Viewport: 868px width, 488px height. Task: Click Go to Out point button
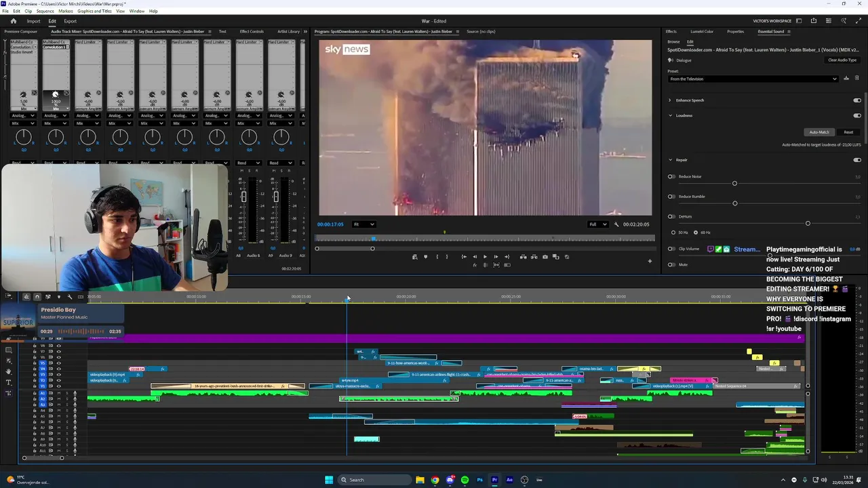(507, 257)
